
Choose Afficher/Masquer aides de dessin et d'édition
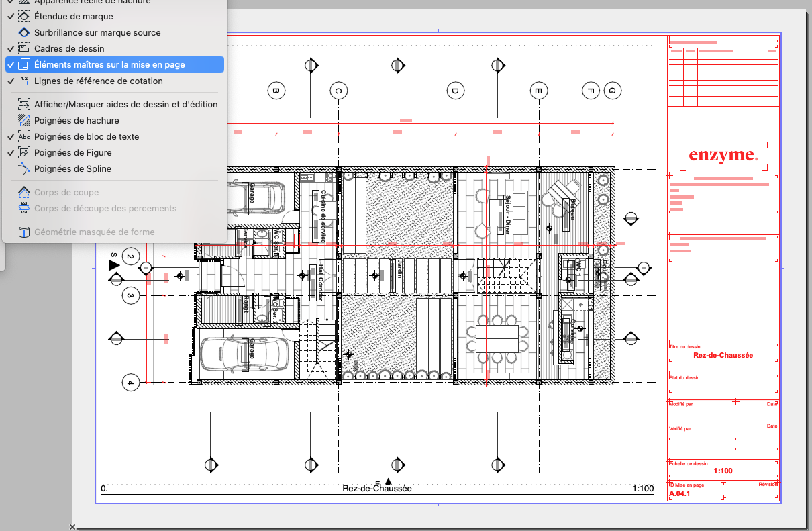click(114, 104)
